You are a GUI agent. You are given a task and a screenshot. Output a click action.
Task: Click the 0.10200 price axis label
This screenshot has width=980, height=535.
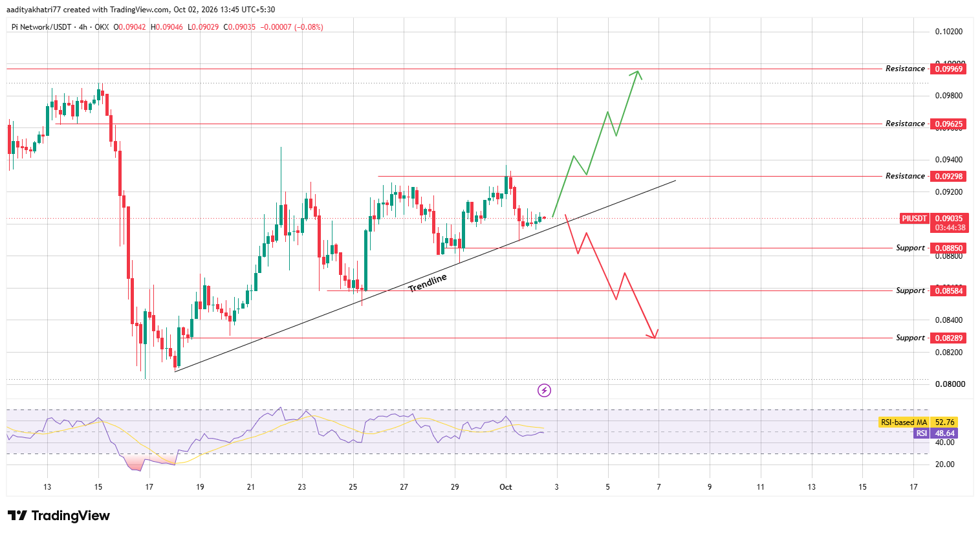(949, 32)
